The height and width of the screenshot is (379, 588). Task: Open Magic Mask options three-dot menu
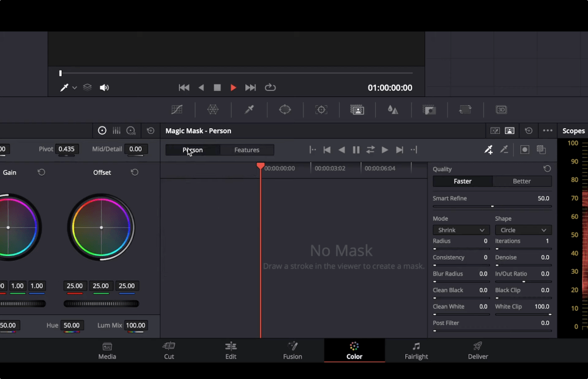[x=548, y=130]
